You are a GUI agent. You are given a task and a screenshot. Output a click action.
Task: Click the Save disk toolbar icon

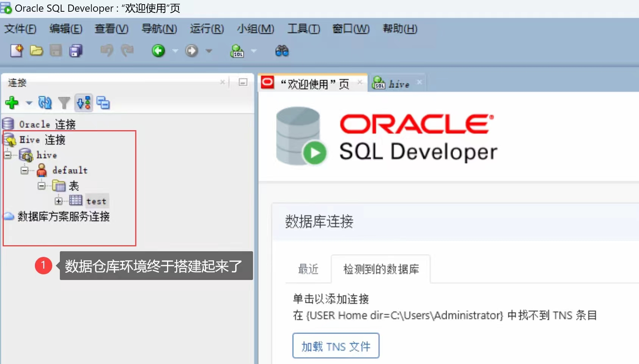pyautogui.click(x=56, y=50)
